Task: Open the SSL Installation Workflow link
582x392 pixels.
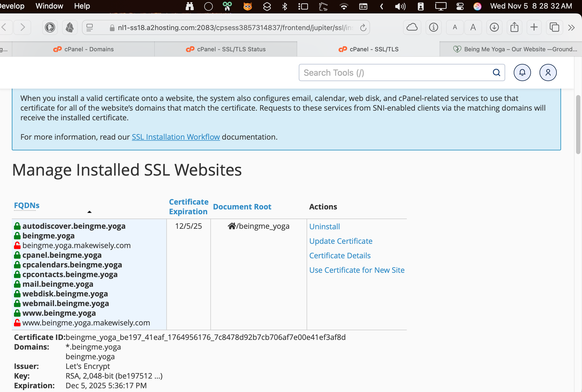Action: click(176, 137)
